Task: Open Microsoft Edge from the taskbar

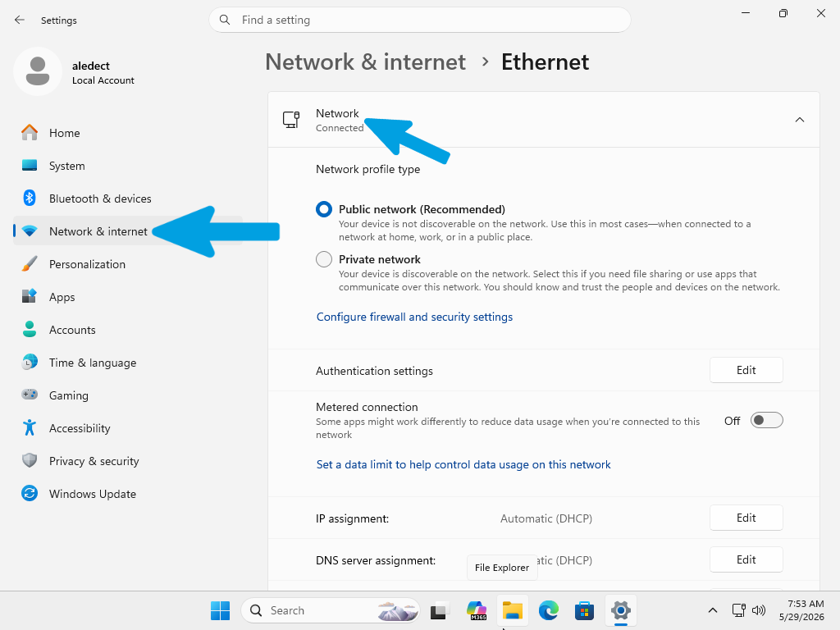Action: click(x=548, y=610)
